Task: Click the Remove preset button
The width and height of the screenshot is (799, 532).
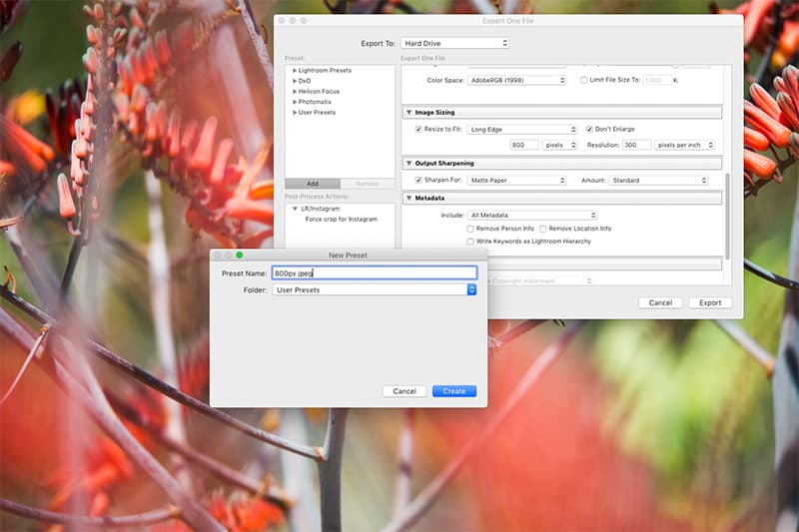Action: [x=368, y=184]
